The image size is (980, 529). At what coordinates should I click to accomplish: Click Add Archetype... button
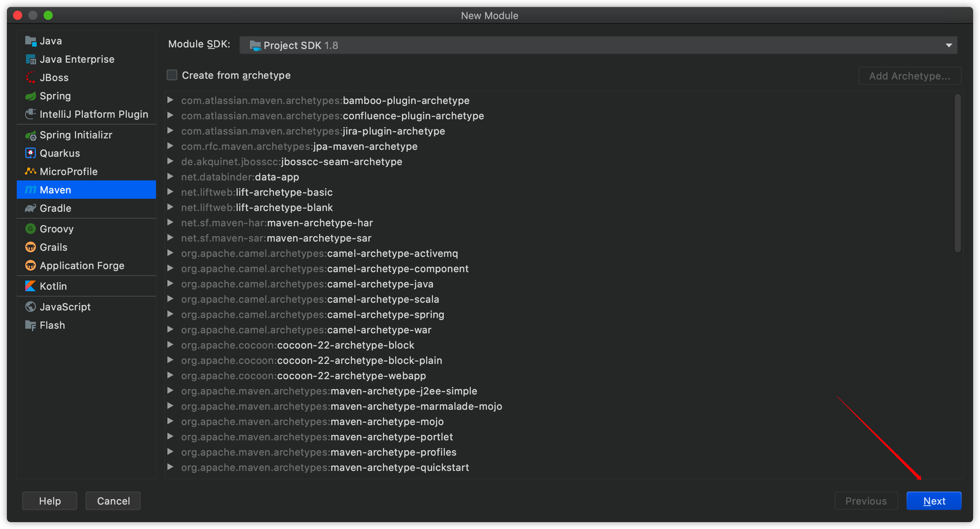click(x=910, y=76)
